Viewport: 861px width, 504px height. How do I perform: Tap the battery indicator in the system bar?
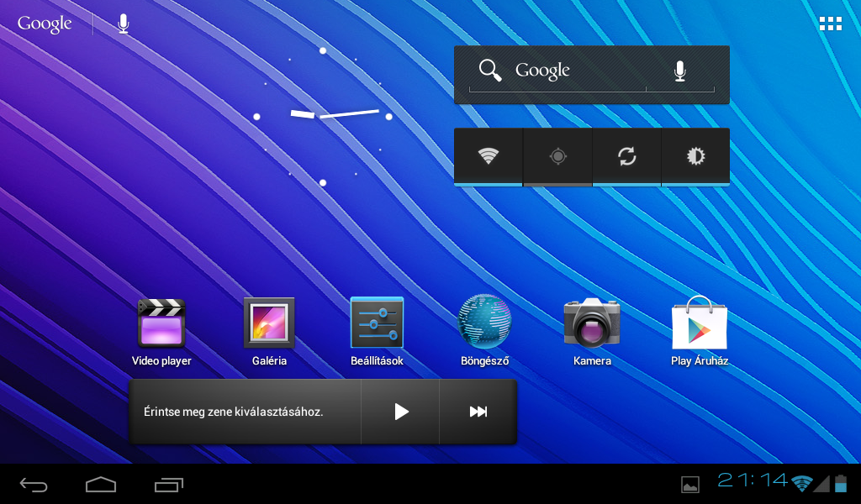click(841, 483)
